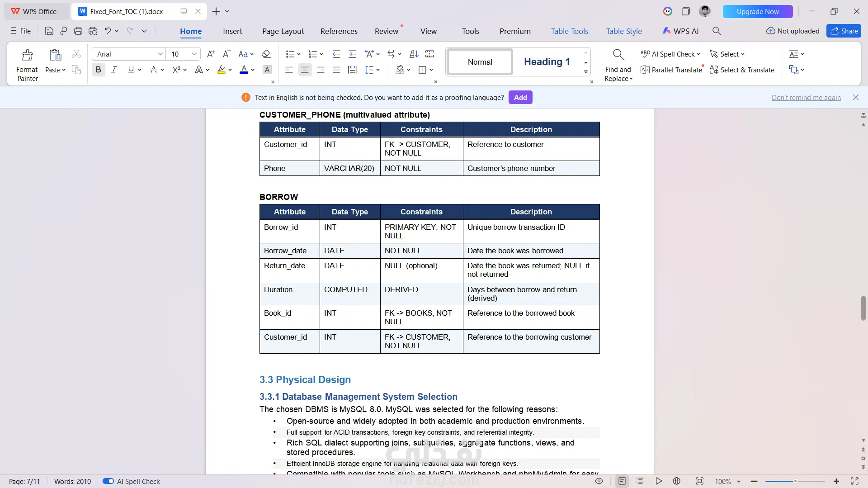Click the Copy icon below scissors

coord(76,70)
